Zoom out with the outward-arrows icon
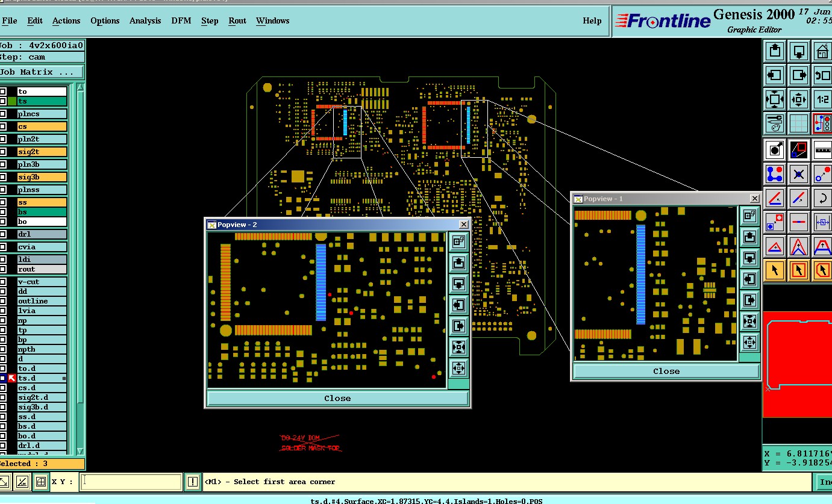 coord(799,99)
